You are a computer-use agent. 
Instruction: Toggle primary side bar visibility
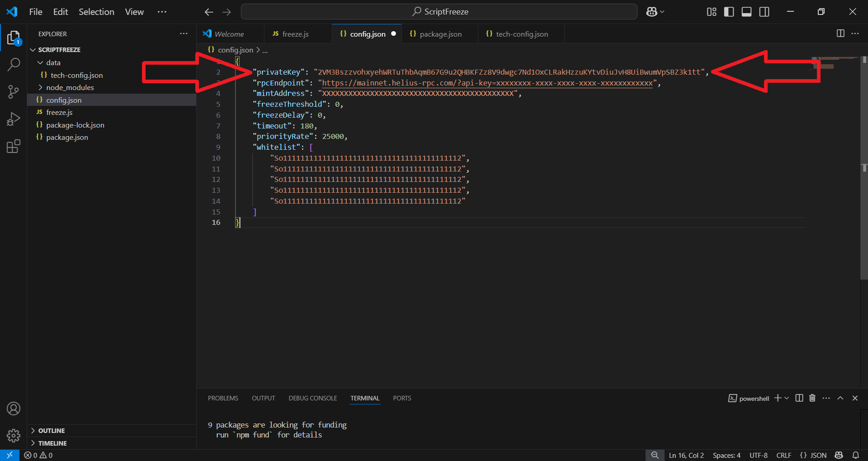pos(729,12)
